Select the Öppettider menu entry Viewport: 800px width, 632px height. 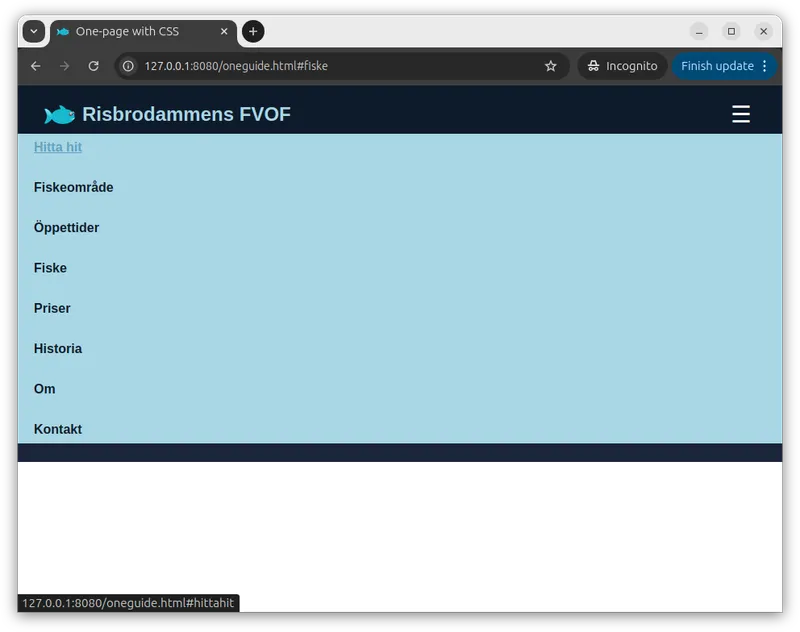point(66,228)
